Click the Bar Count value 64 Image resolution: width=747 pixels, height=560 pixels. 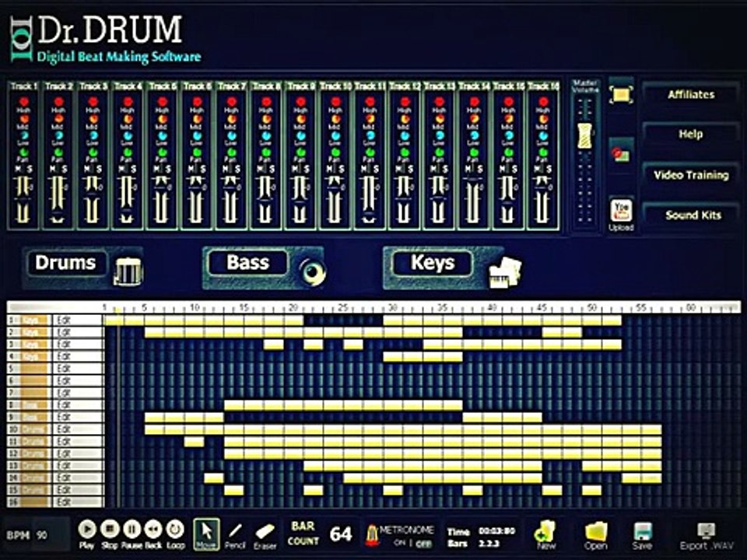point(341,534)
